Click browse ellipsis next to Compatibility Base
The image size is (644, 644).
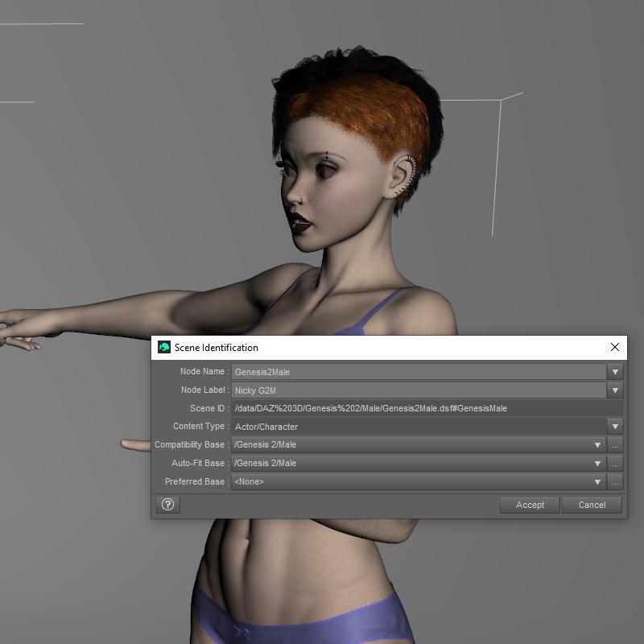[615, 445]
